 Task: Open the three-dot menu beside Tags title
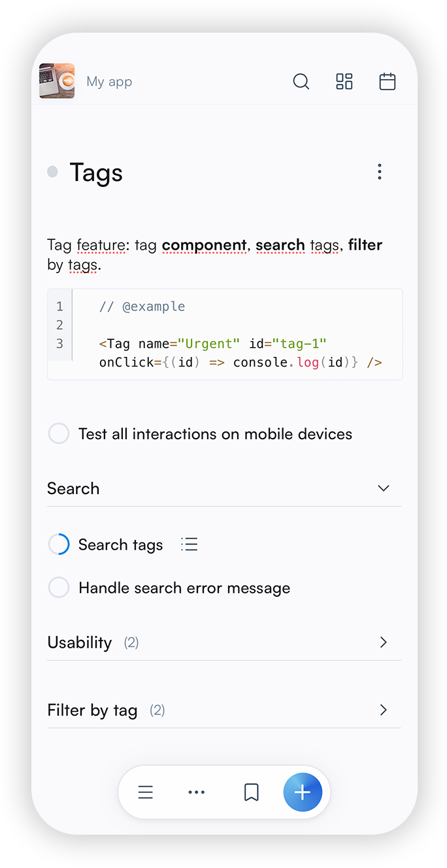[x=379, y=172]
